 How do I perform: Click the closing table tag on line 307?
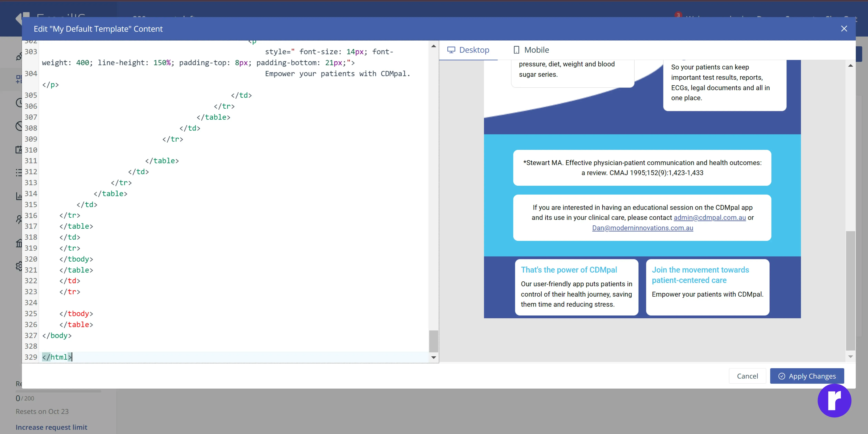[x=213, y=117]
